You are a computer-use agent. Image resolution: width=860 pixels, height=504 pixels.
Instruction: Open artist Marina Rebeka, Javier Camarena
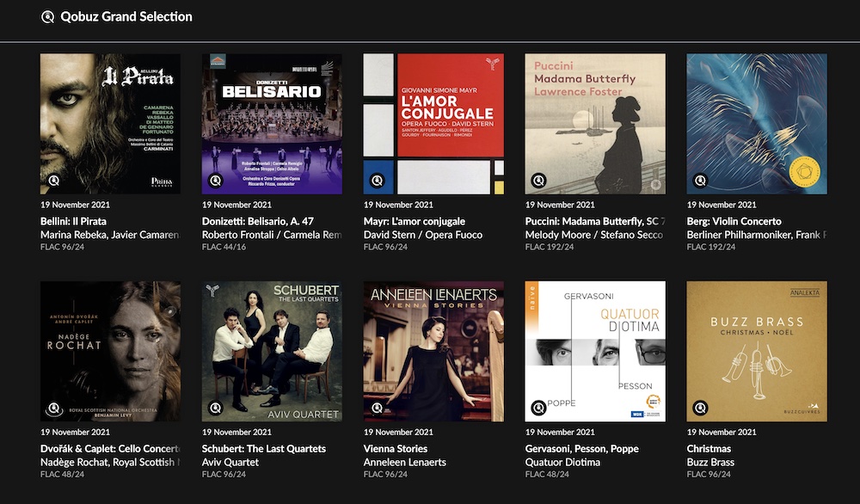(110, 235)
